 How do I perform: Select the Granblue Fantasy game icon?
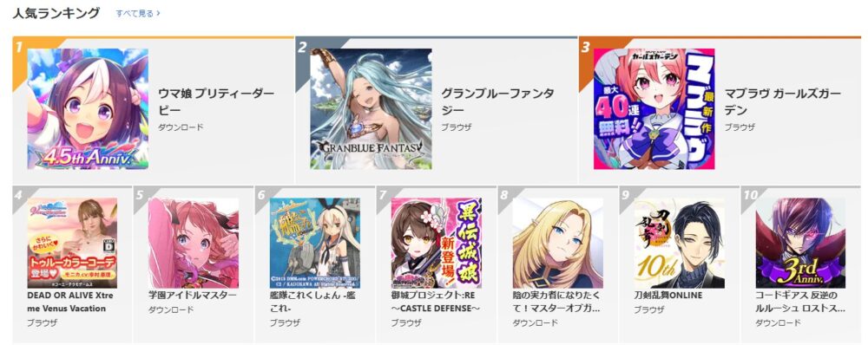371,109
